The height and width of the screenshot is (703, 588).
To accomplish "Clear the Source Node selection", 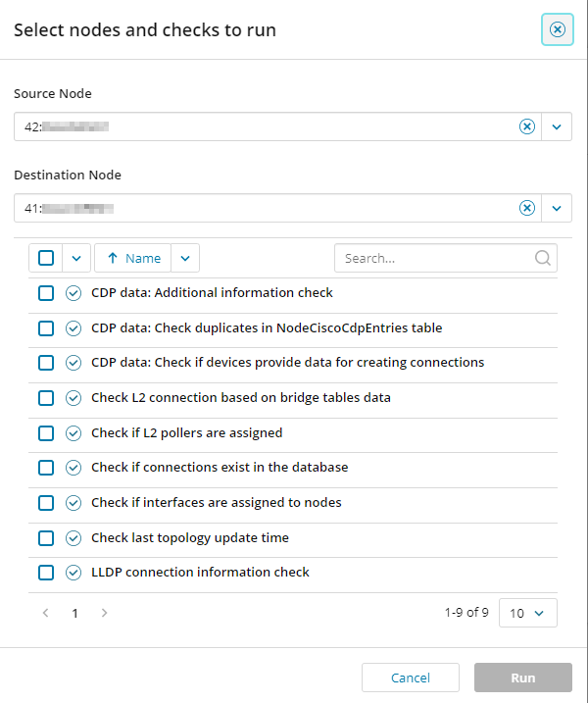I will [527, 126].
